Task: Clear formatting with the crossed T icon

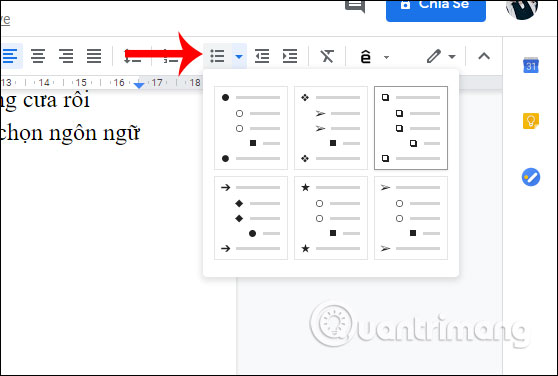Action: 327,56
